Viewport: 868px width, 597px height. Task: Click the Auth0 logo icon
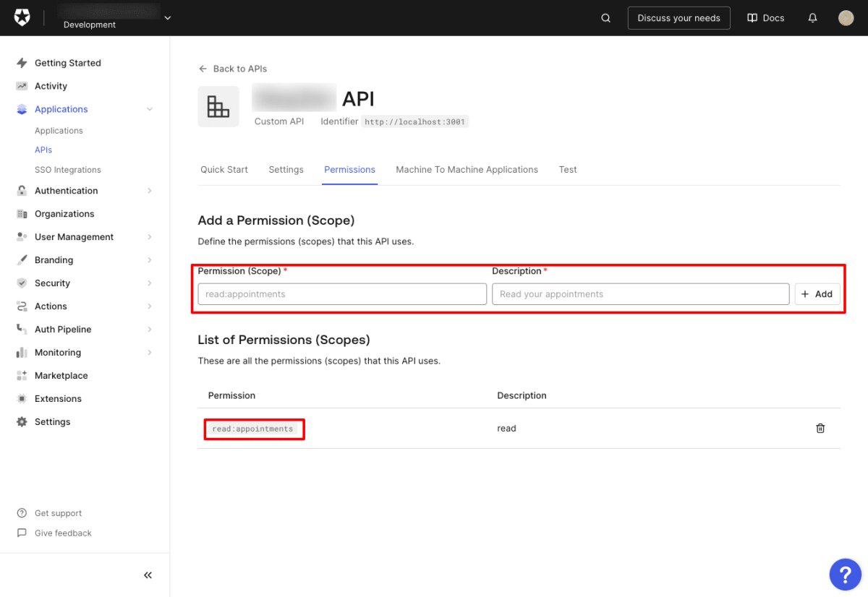(22, 17)
